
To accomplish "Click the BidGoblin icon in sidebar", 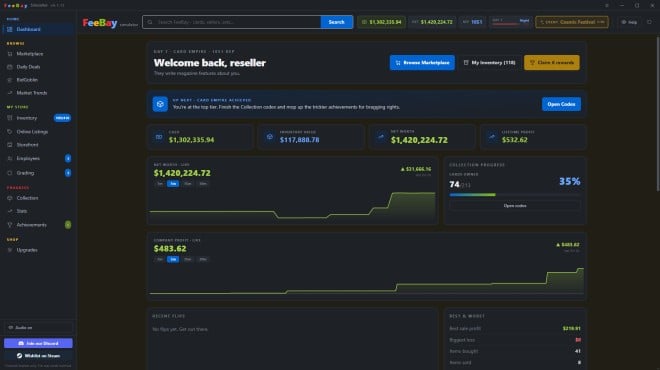I will click(x=10, y=80).
